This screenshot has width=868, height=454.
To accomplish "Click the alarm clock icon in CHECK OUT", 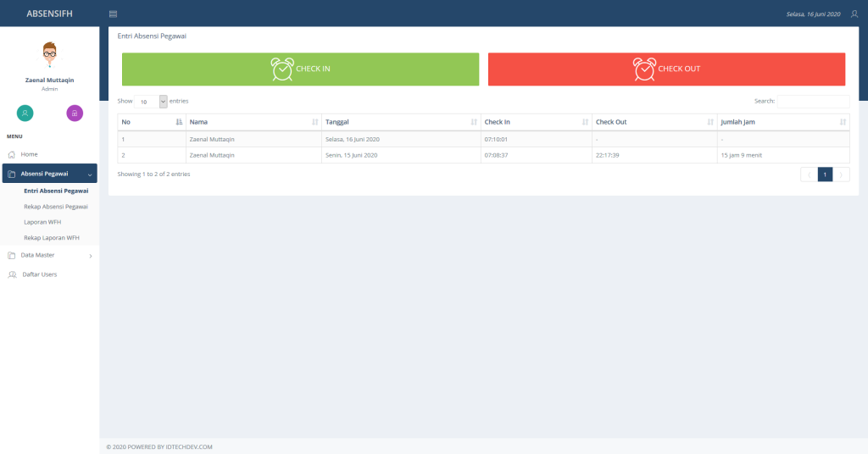I will (x=644, y=69).
